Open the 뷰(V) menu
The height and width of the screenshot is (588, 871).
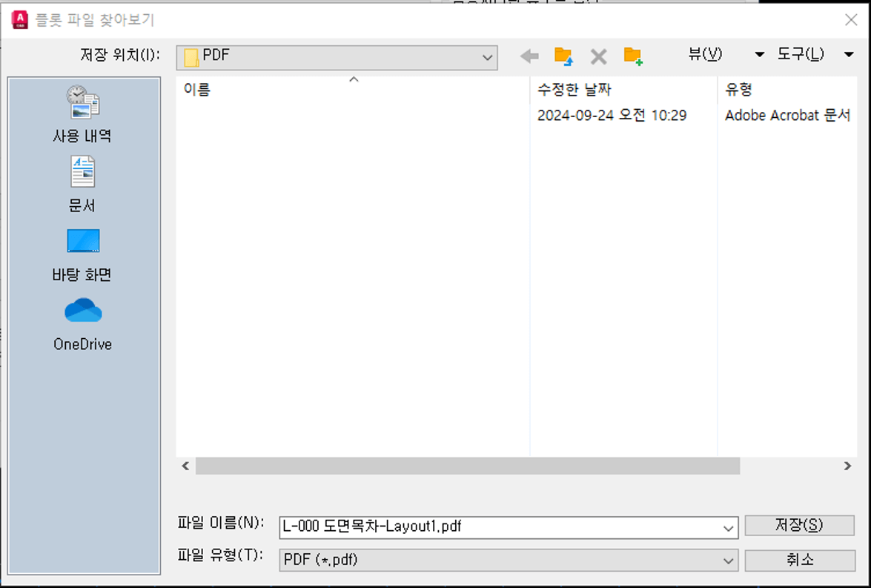click(x=704, y=53)
